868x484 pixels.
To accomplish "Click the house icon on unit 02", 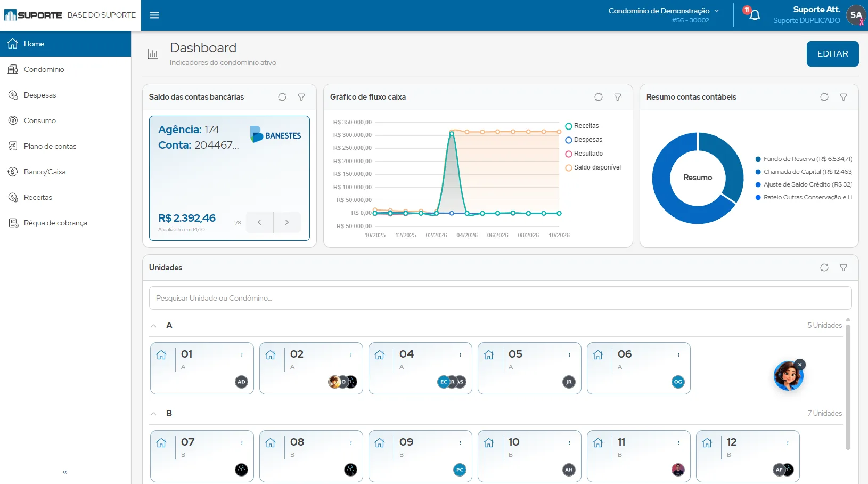I will point(271,355).
